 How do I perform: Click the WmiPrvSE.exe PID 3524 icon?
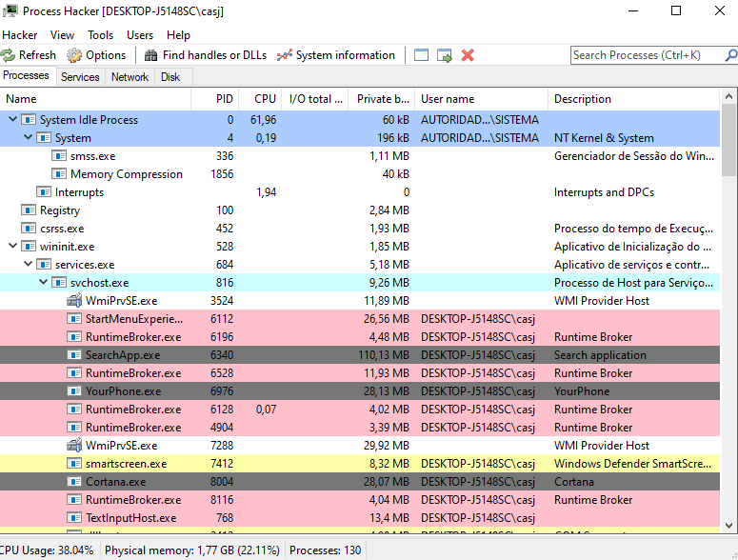tap(74, 300)
